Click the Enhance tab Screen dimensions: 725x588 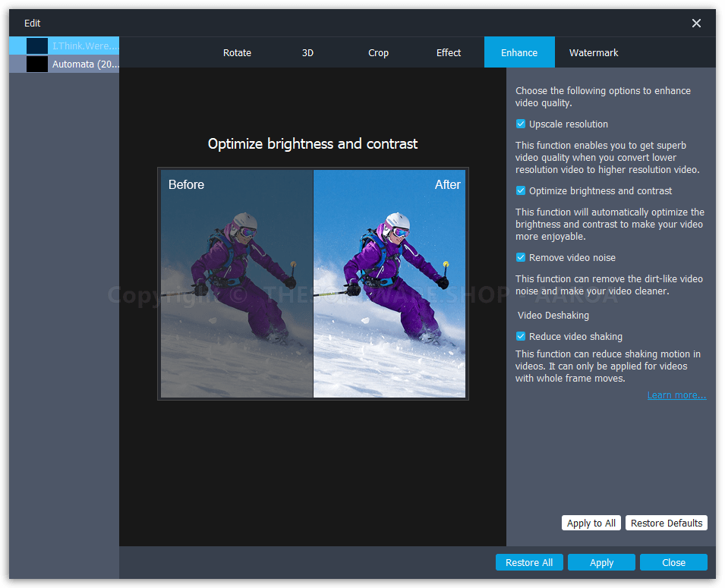click(x=519, y=52)
